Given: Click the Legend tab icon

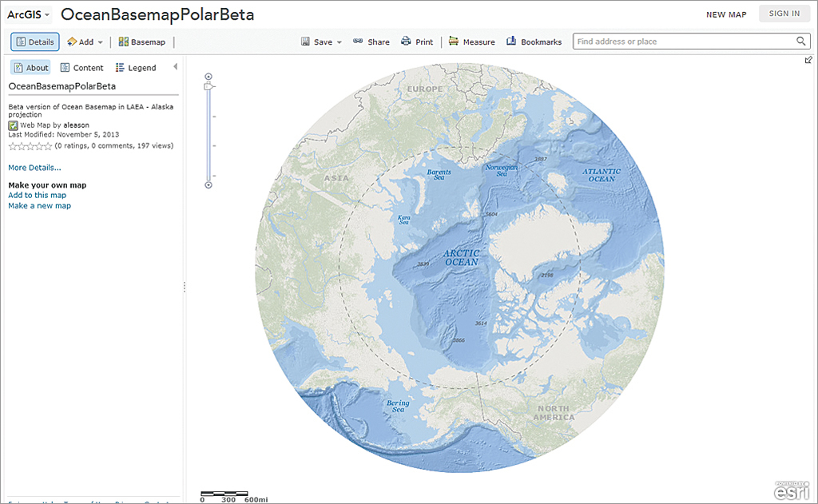Looking at the screenshot, I should coord(120,67).
